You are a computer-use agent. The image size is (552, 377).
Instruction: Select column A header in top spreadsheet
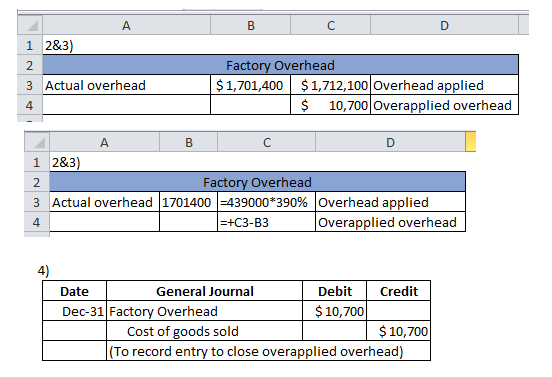[x=126, y=25]
